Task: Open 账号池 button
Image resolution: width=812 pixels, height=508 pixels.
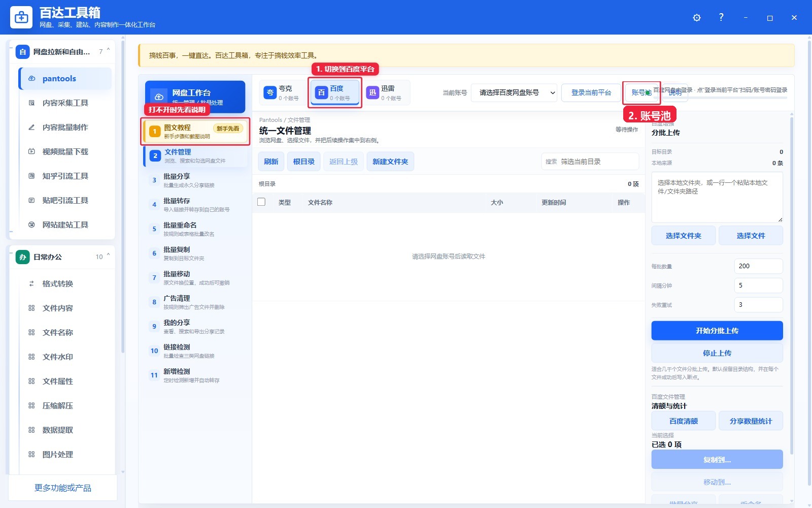Action: [641, 92]
